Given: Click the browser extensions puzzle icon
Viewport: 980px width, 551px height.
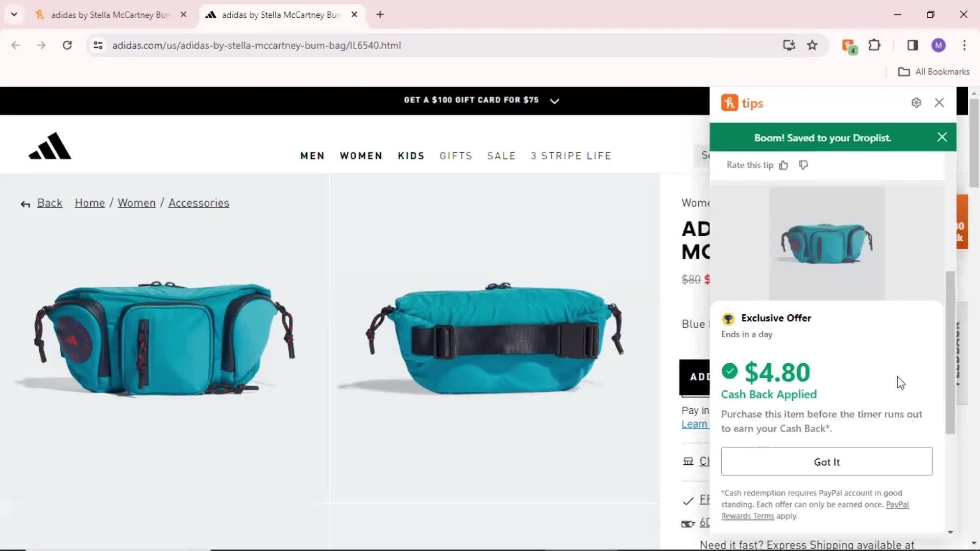Looking at the screenshot, I should point(874,45).
